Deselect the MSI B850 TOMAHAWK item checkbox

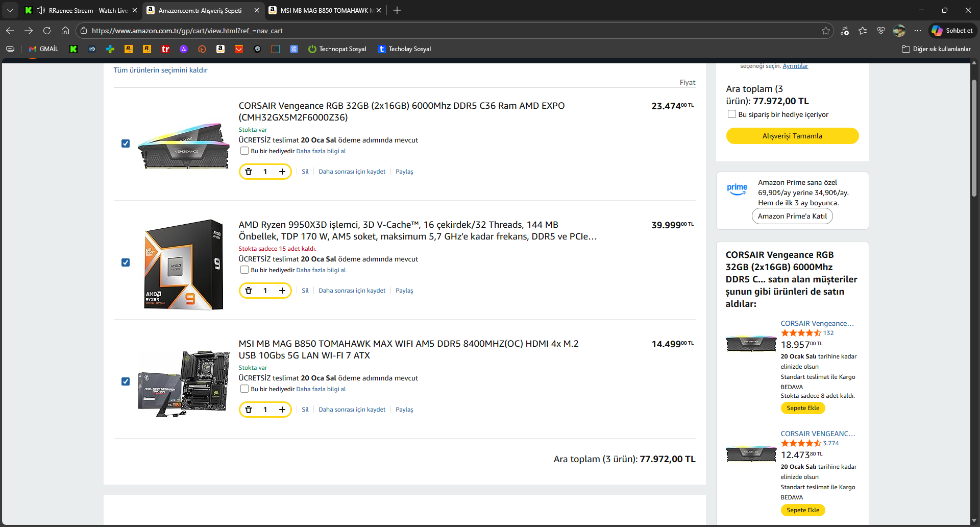coord(126,381)
